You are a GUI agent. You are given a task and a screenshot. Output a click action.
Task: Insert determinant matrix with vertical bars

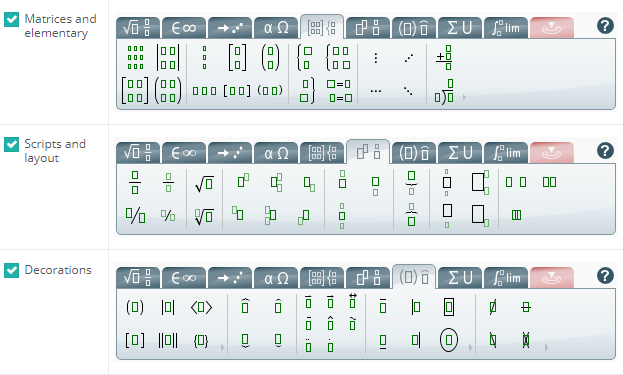[x=168, y=58]
